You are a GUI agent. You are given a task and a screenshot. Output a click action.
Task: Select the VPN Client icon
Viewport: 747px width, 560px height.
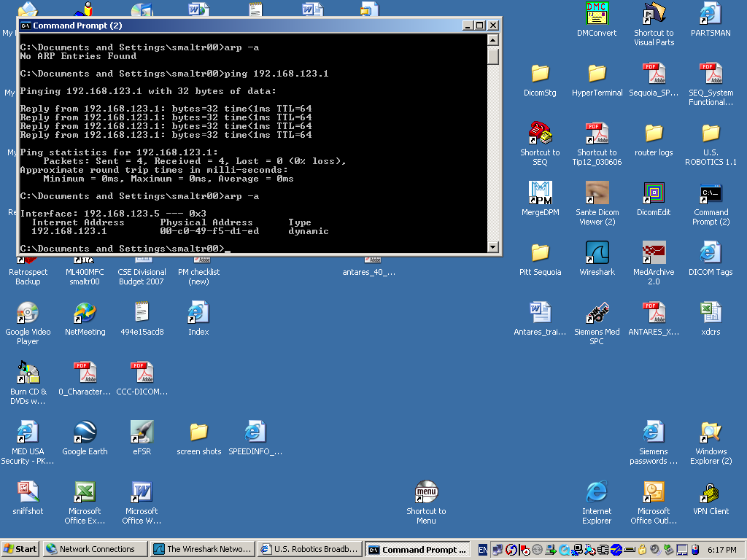click(711, 492)
